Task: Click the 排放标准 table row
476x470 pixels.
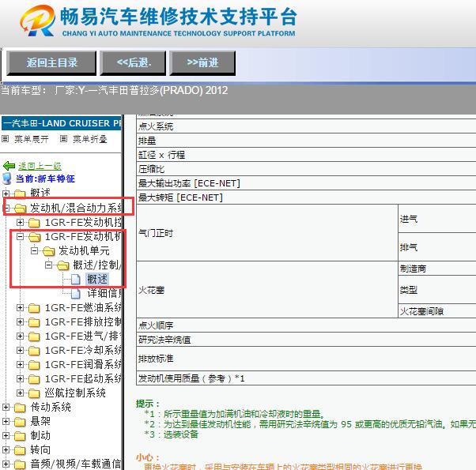Action: (x=306, y=359)
